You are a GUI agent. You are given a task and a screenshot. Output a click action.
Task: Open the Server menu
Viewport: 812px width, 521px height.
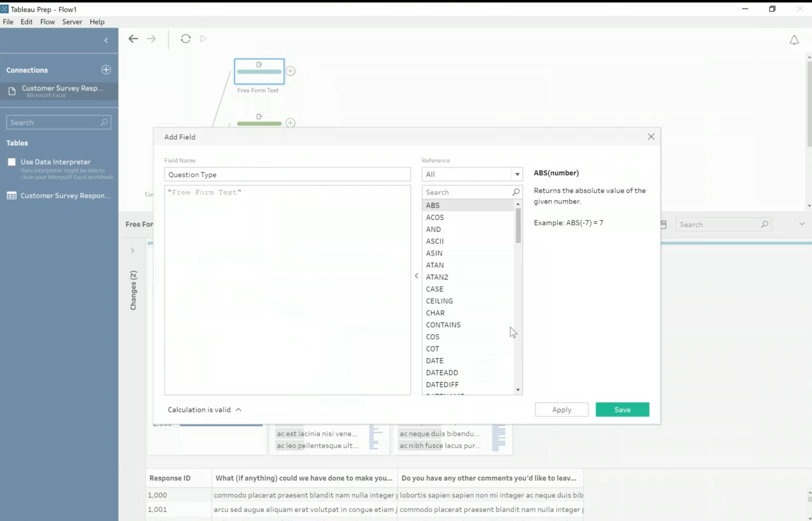[x=72, y=22]
